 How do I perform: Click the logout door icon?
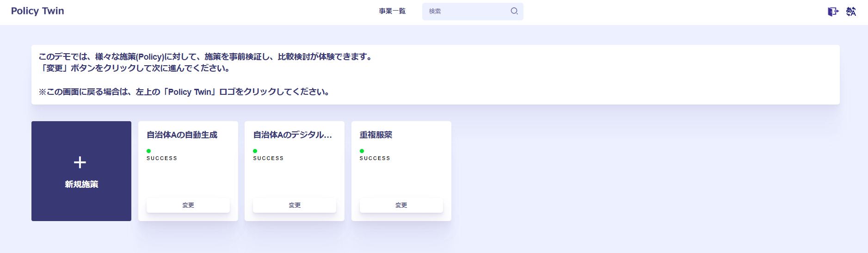click(833, 12)
